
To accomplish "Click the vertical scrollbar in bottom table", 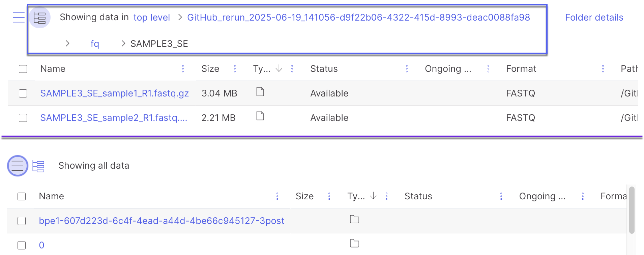I will pos(632,210).
